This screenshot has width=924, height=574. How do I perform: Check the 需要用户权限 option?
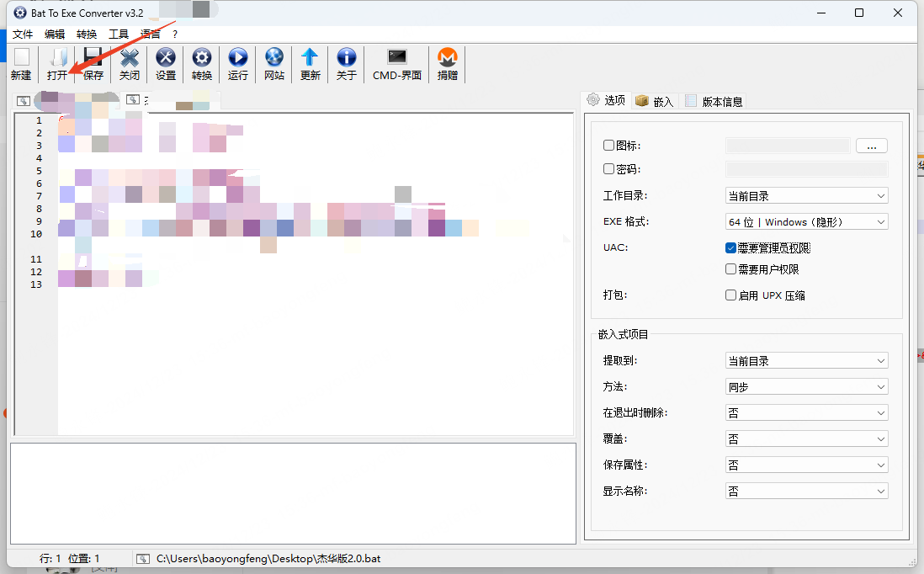(x=730, y=269)
